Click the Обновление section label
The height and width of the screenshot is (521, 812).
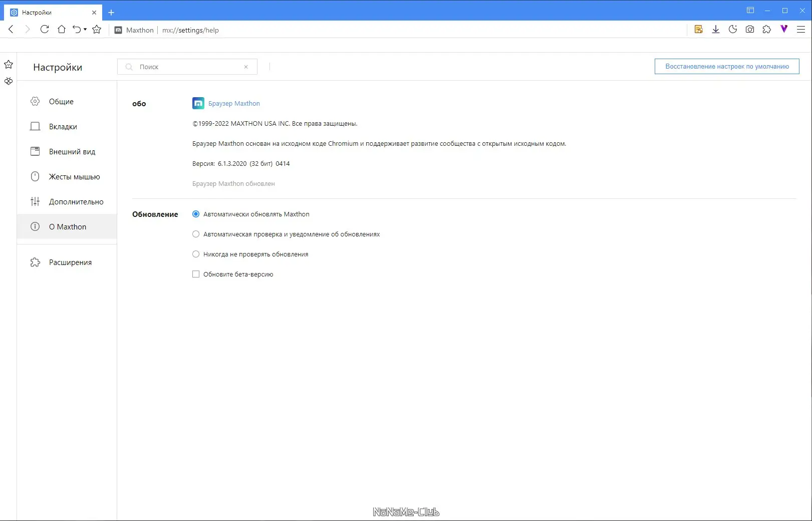tap(155, 214)
